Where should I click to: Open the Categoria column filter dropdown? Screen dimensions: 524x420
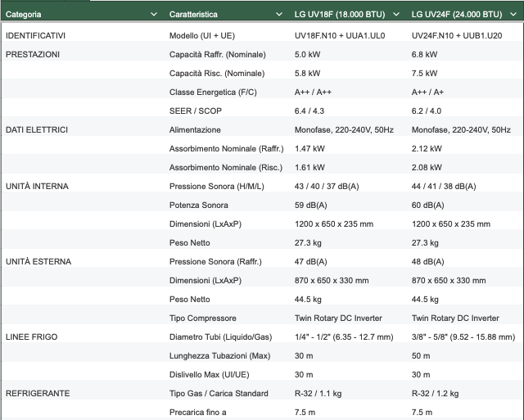point(154,15)
